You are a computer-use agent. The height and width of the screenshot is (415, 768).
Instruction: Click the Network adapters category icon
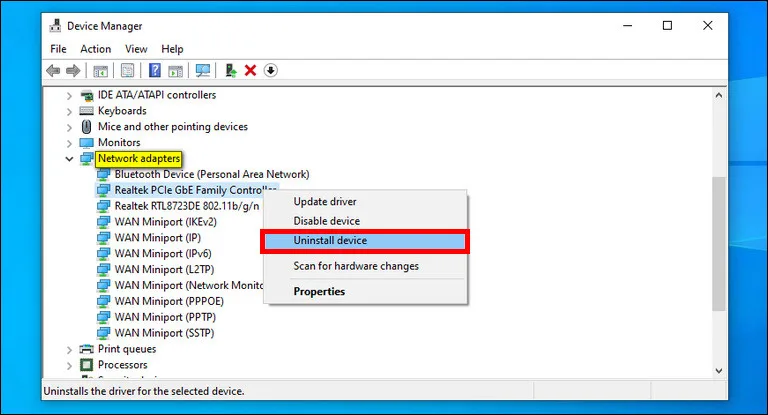[87, 158]
